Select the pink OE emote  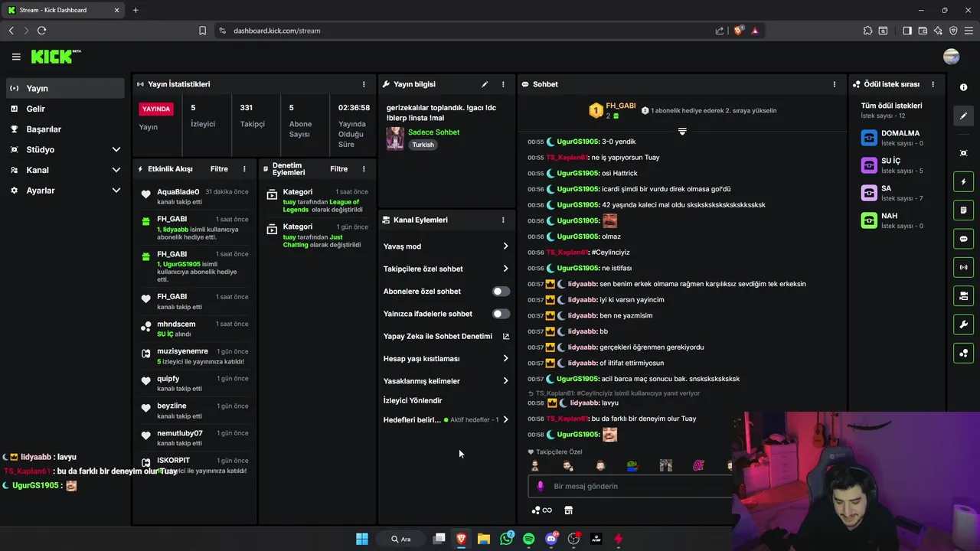coord(698,465)
